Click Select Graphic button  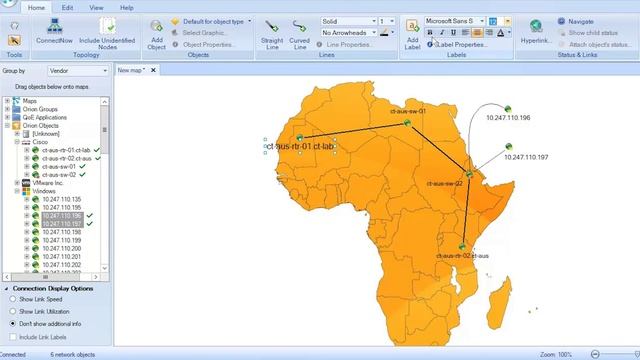tap(199, 33)
